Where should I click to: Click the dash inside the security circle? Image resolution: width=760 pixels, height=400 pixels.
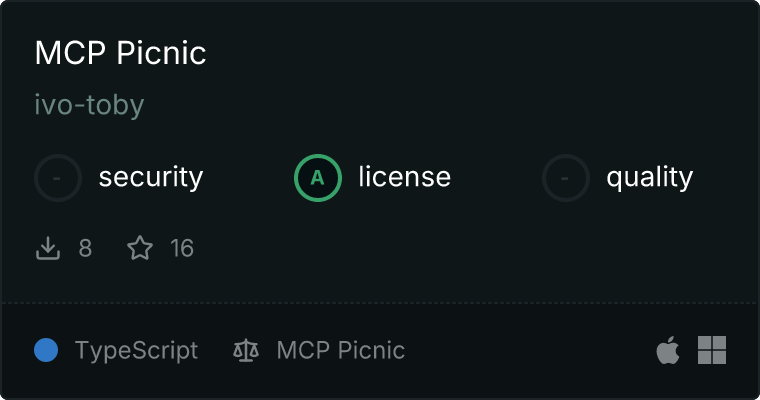pos(57,178)
